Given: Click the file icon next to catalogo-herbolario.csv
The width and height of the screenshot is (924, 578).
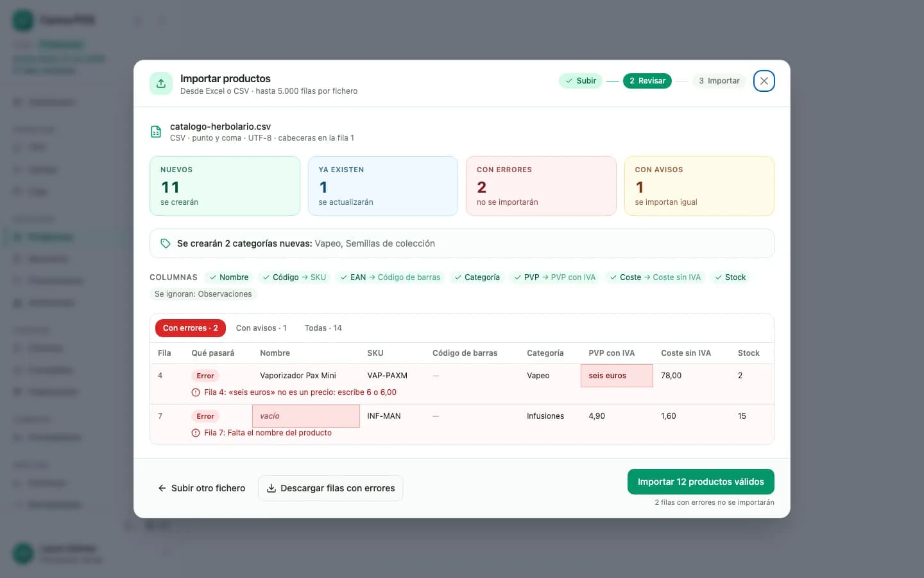Looking at the screenshot, I should (156, 132).
